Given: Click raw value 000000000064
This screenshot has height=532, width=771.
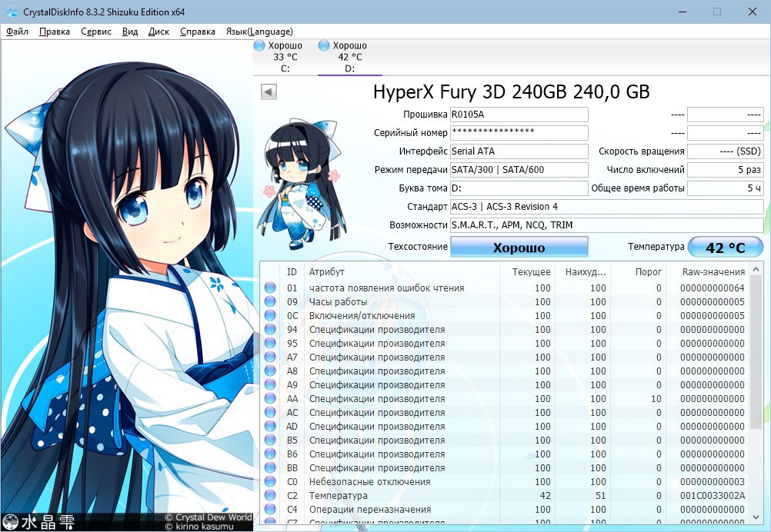Looking at the screenshot, I should pos(713,288).
